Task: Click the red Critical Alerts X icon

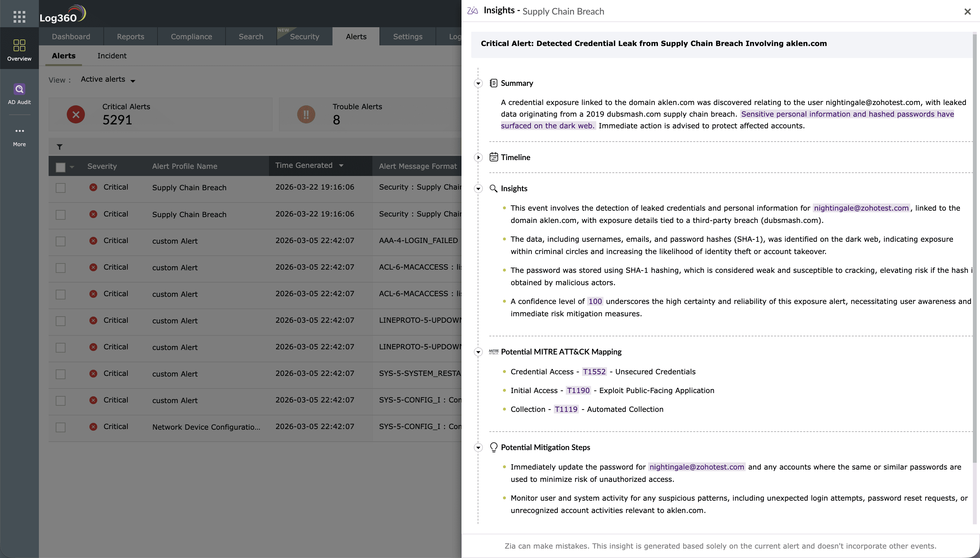Action: tap(76, 114)
